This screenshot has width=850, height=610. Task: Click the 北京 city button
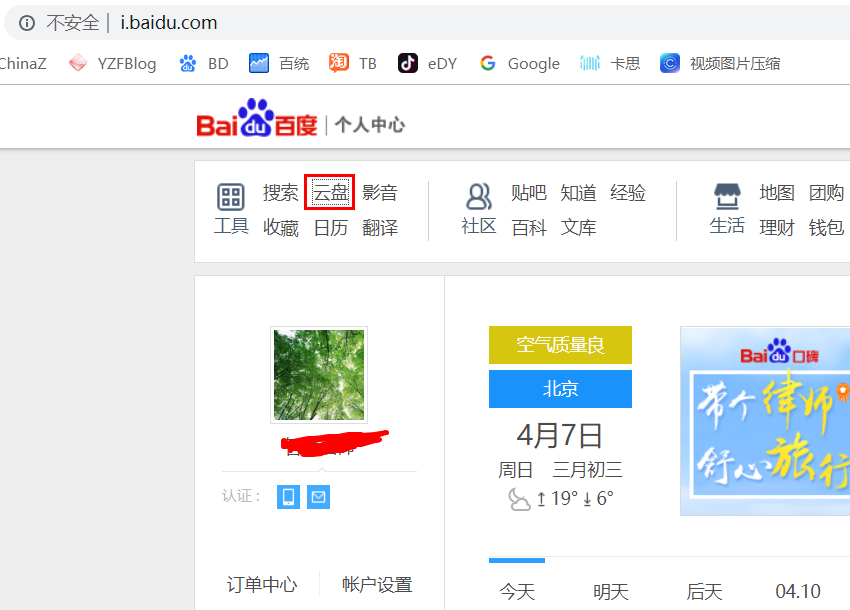point(560,389)
